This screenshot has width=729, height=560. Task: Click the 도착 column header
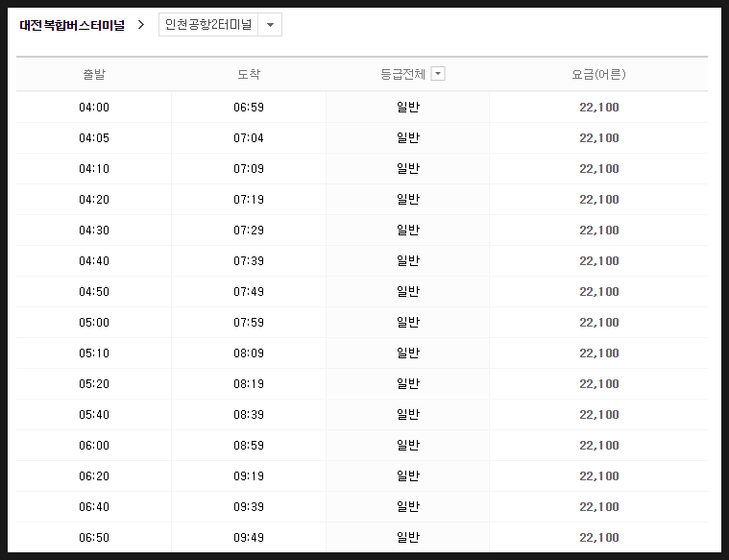tap(249, 74)
